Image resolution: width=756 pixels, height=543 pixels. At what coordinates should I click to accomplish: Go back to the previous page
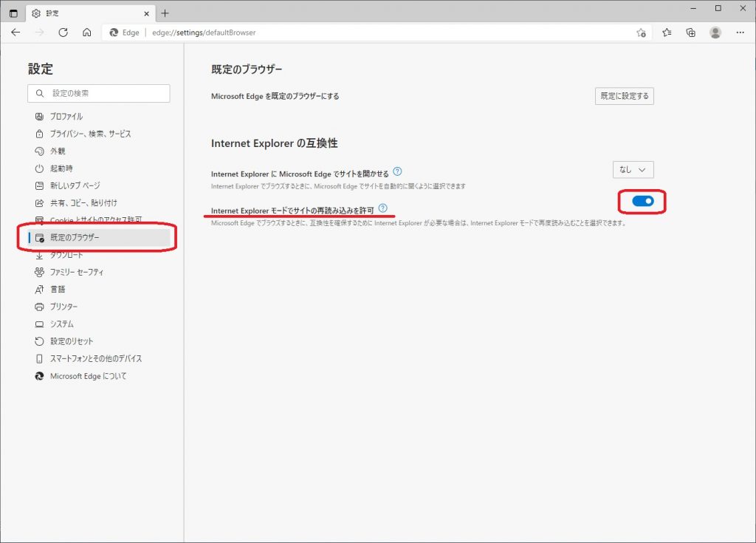point(16,33)
